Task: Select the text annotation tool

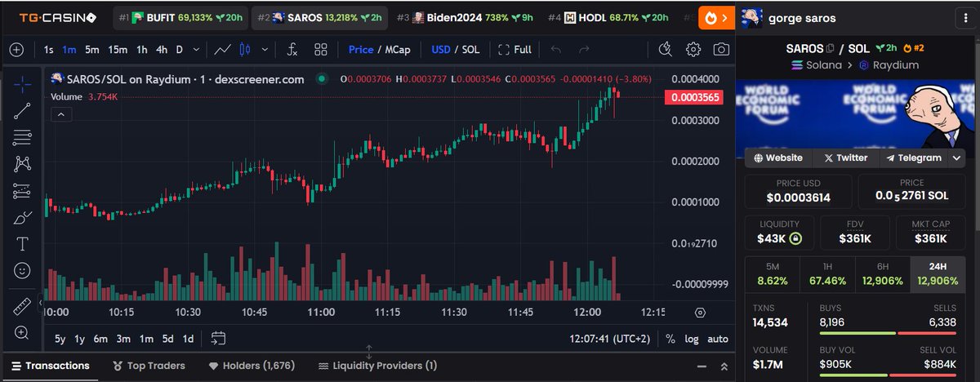Action: point(22,244)
